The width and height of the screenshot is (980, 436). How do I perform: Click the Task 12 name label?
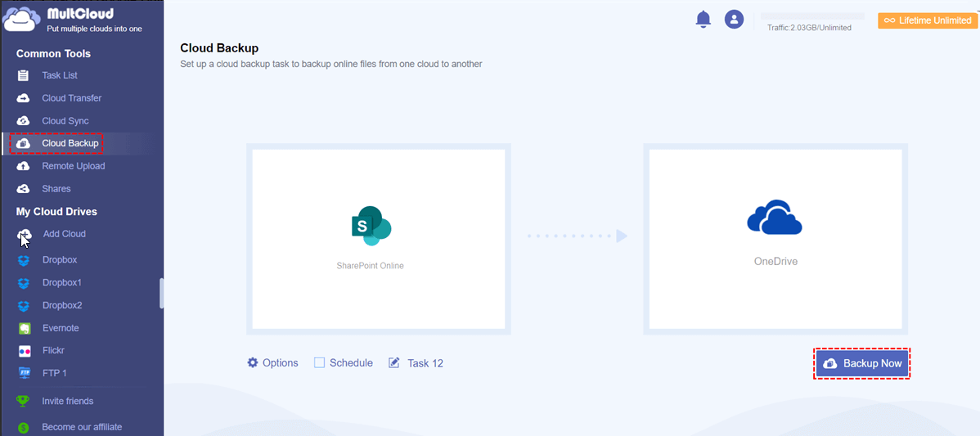(x=425, y=363)
